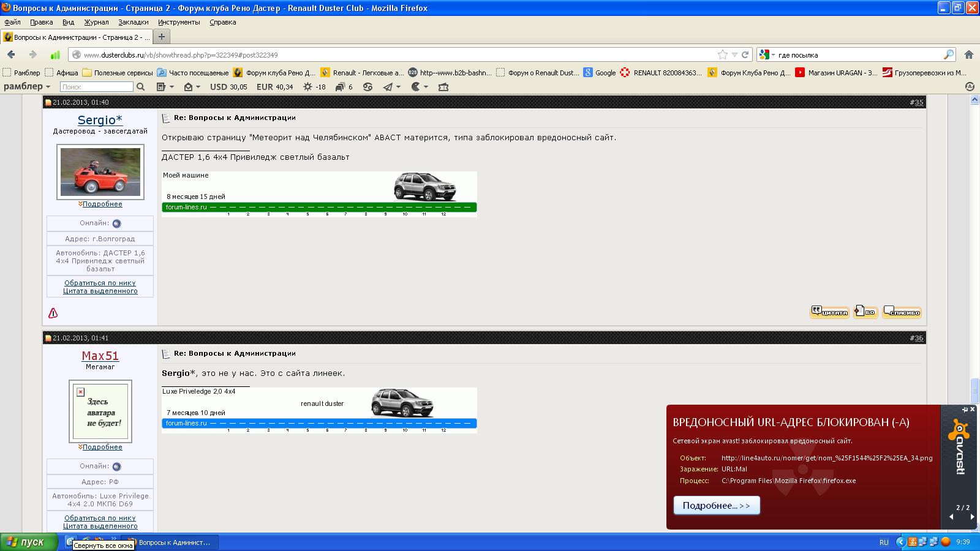Open the Rambler news dropdown icon

tap(165, 87)
